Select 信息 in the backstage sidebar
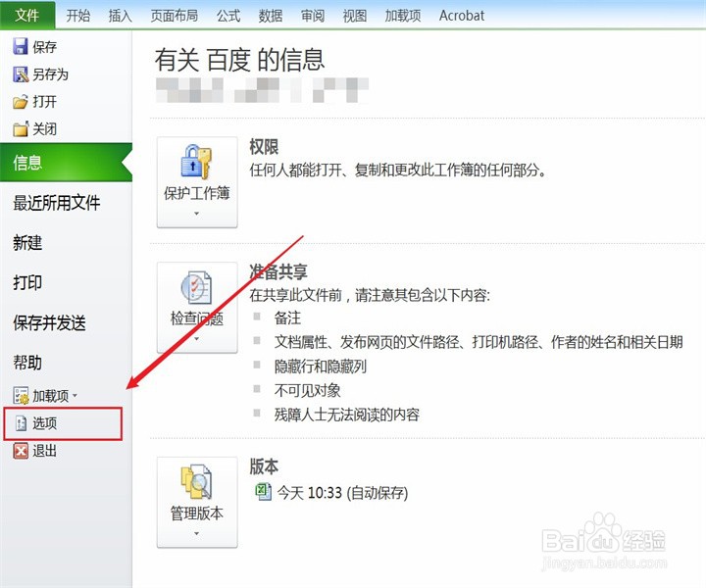The width and height of the screenshot is (706, 588). click(67, 163)
